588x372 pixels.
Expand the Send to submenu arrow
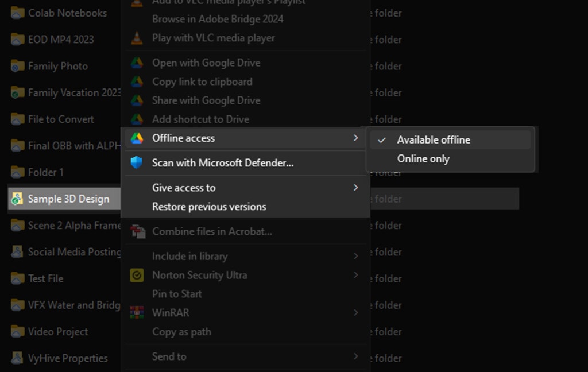point(355,356)
